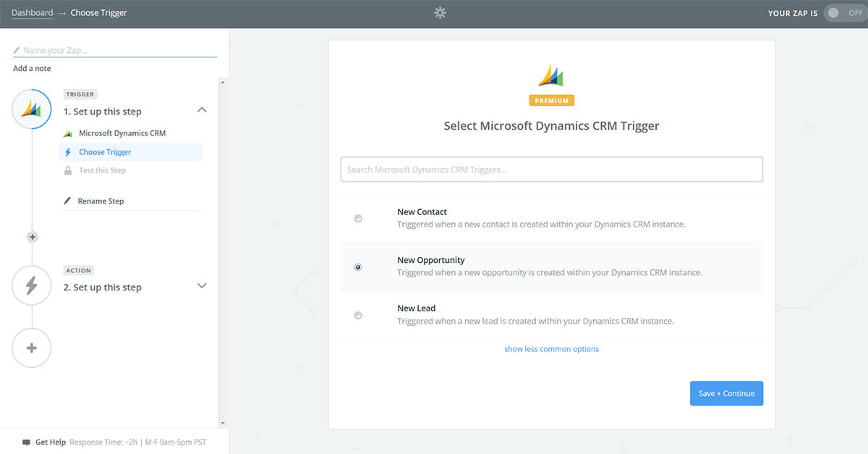Click the New Lead trigger title

coord(416,308)
